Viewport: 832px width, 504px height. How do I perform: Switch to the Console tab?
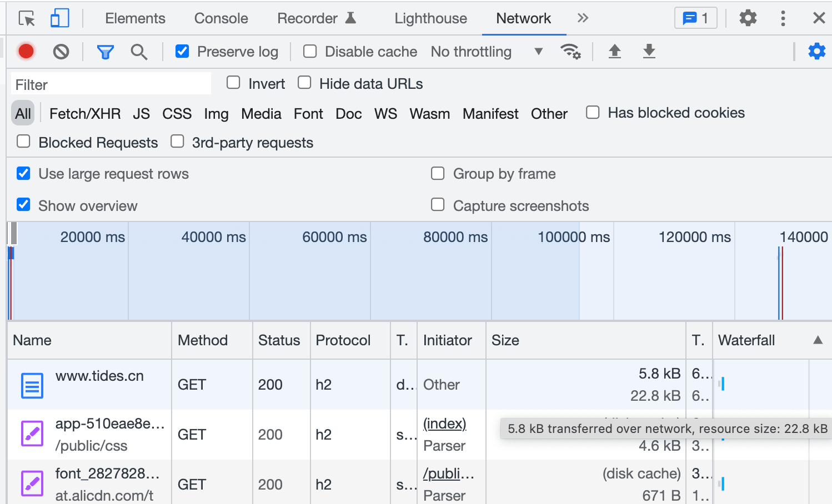coord(221,18)
